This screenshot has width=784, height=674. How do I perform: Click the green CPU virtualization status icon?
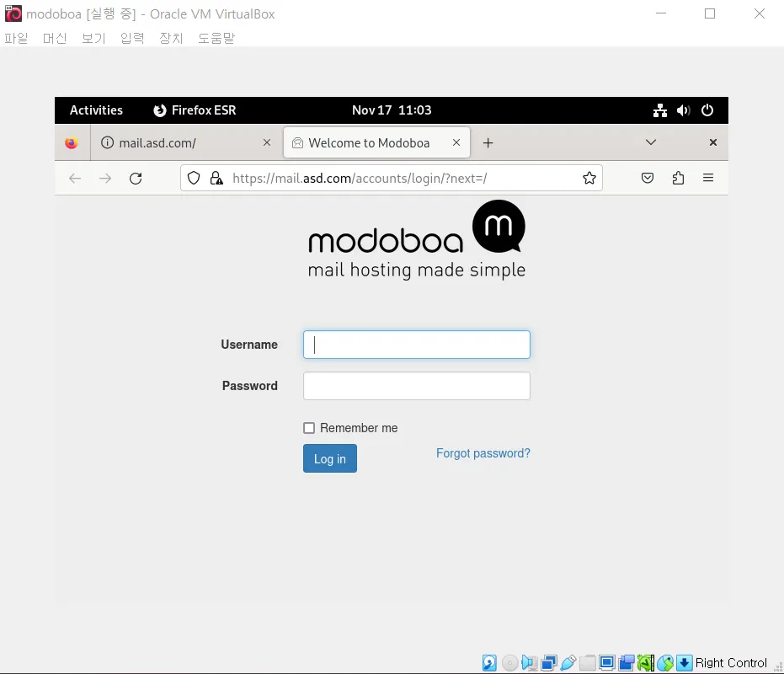pos(646,663)
